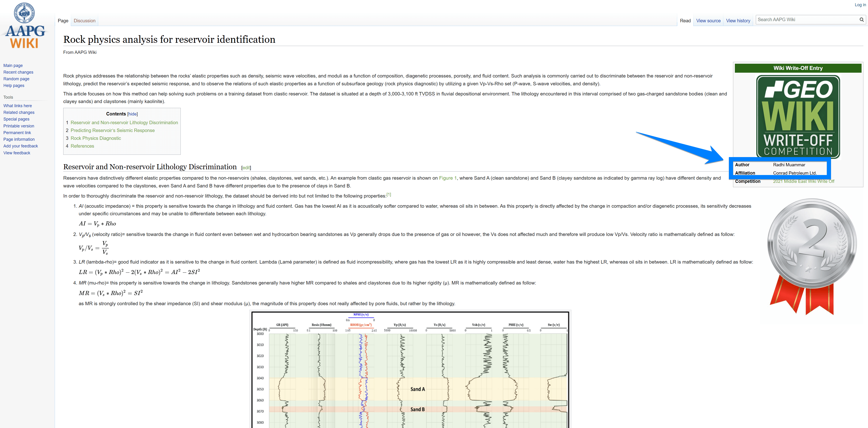Click author name Radhi Muammar
The image size is (868, 428).
pyautogui.click(x=789, y=165)
